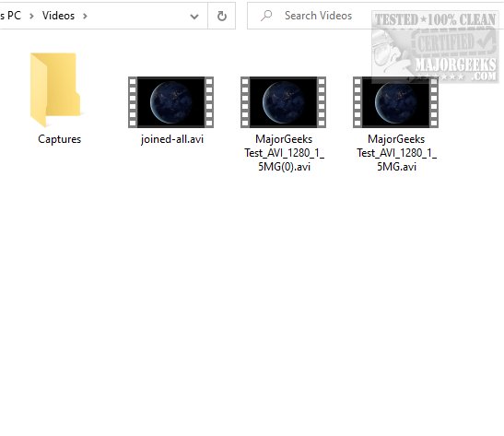Viewport: 504px width, 436px height.
Task: Click the Test_AVI_1280_1_5MG(0).avi file name text
Action: pos(284,153)
